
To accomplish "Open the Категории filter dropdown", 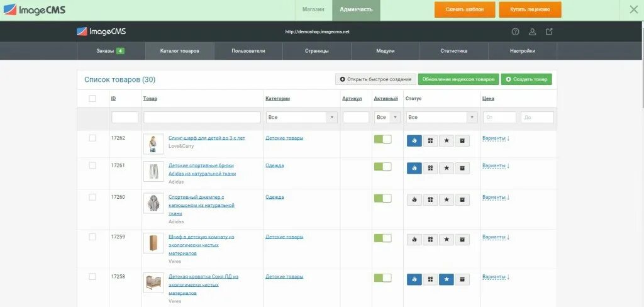I will 302,118.
